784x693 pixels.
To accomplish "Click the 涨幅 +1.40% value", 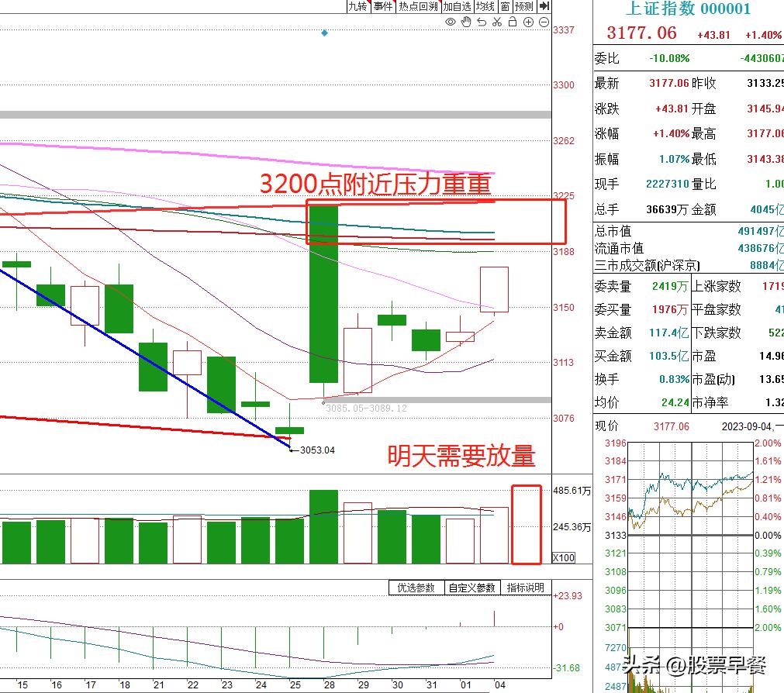I will coord(671,133).
